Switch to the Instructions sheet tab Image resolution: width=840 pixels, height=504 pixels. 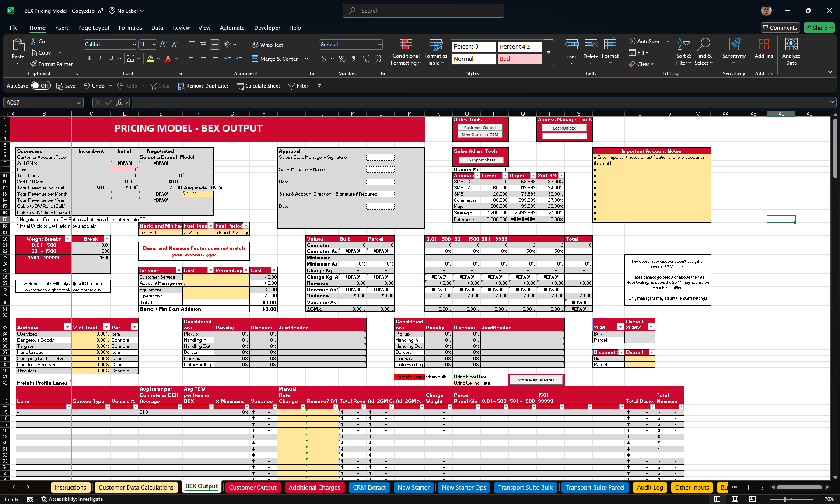tap(70, 487)
